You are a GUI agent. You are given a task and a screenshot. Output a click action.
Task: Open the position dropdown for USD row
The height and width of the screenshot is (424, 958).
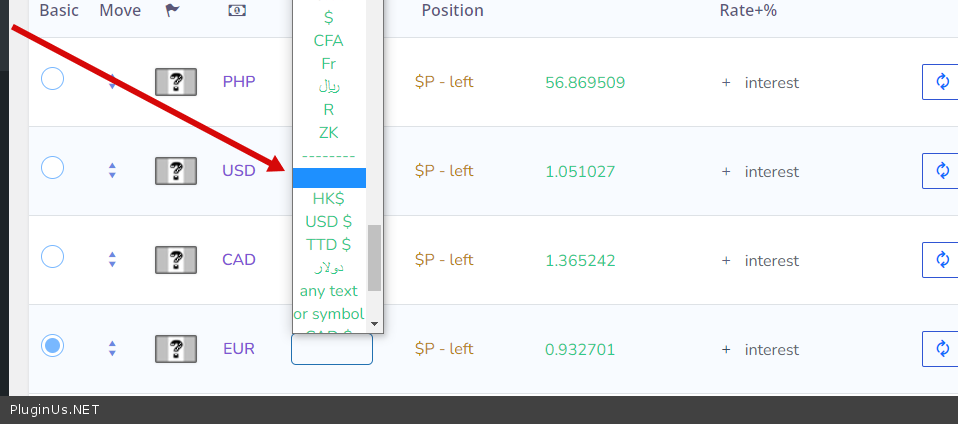tap(444, 171)
